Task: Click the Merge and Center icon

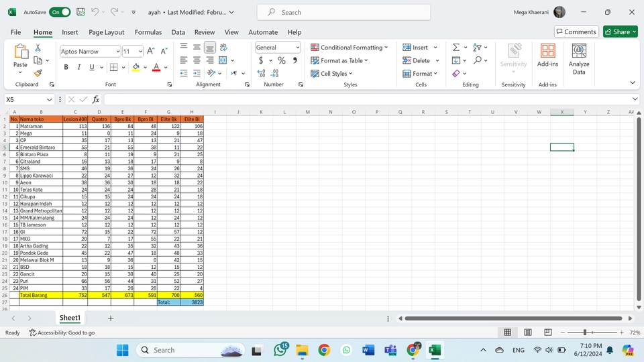Action: coord(223,60)
